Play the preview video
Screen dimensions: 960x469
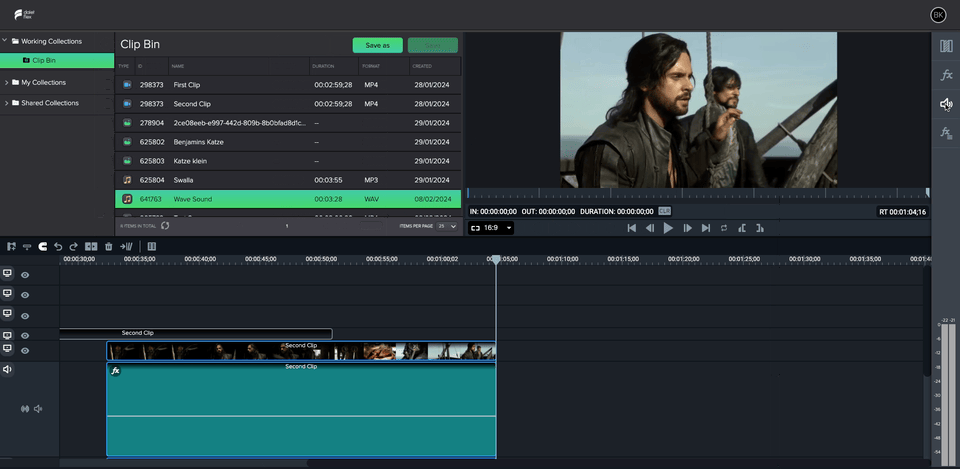[668, 228]
